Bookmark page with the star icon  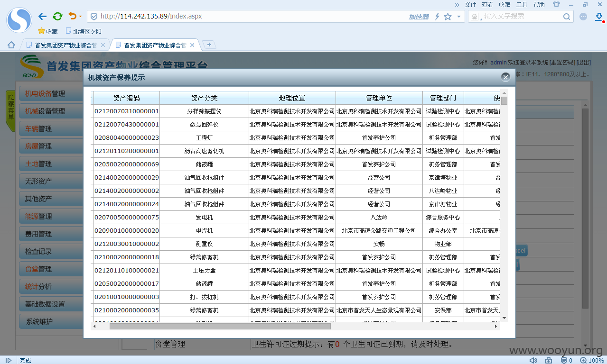[448, 17]
